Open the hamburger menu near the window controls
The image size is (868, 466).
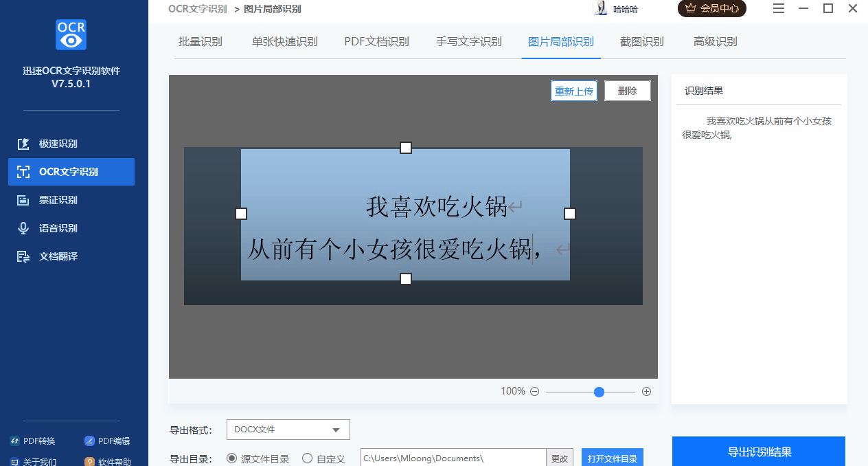[x=778, y=9]
